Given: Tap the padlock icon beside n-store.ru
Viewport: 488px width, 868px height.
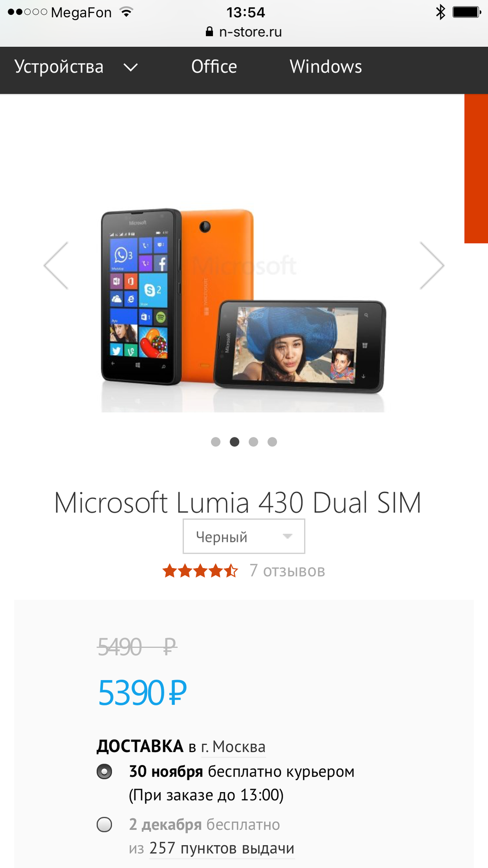Looking at the screenshot, I should pos(209,31).
